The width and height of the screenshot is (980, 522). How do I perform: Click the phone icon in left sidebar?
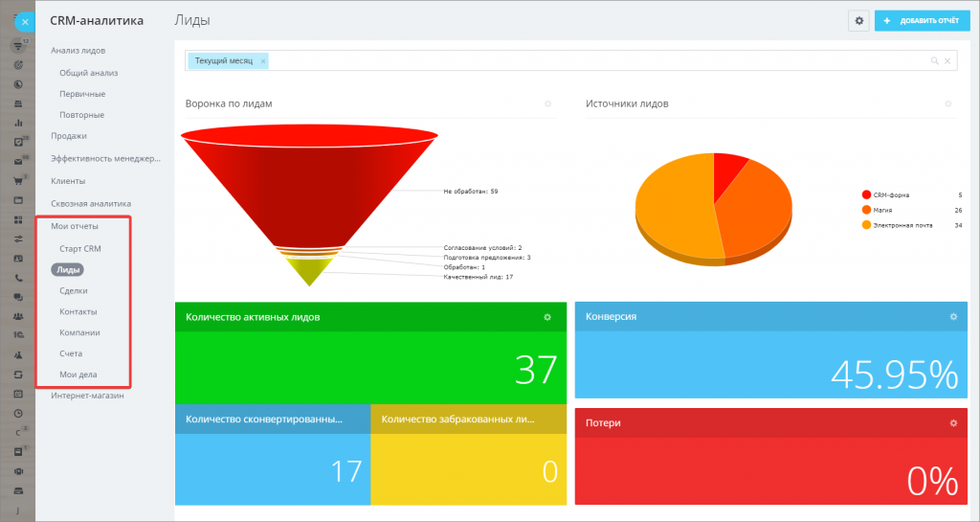(18, 278)
